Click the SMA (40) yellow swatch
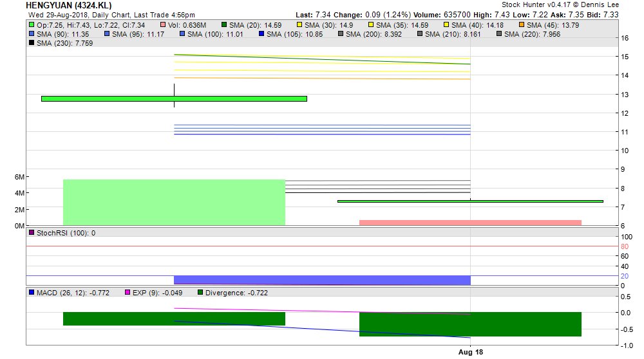The height and width of the screenshot is (359, 644). [x=446, y=25]
